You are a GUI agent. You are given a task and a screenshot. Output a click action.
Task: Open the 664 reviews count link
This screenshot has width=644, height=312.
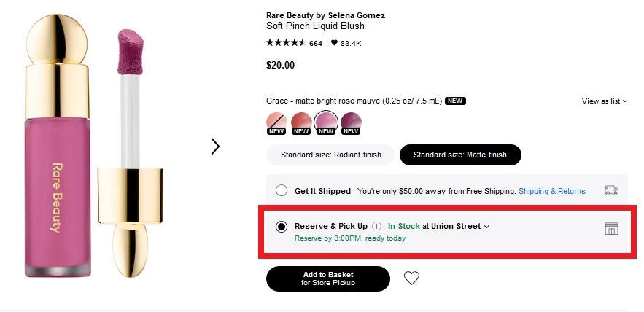pos(315,43)
